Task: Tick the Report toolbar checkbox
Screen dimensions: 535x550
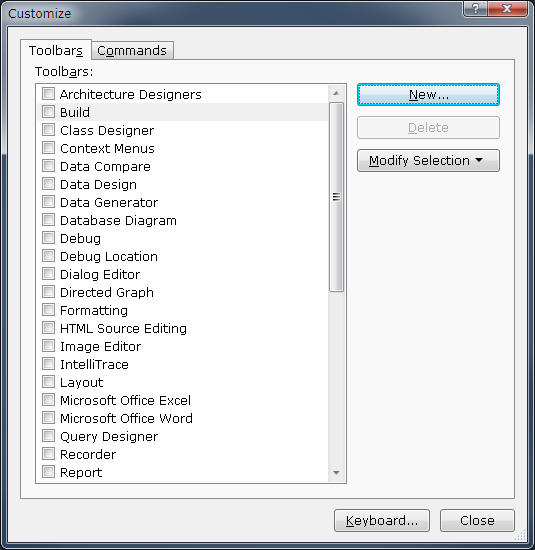Action: click(48, 472)
